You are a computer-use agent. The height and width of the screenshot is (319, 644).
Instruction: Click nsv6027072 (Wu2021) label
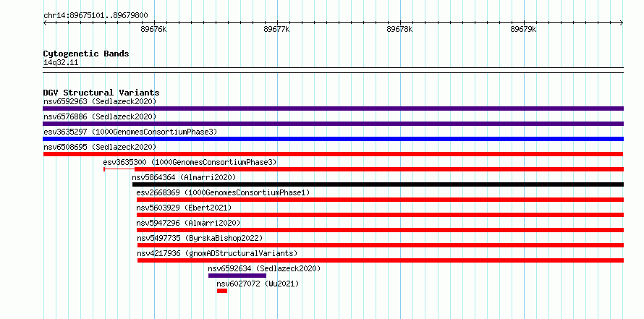tap(258, 284)
